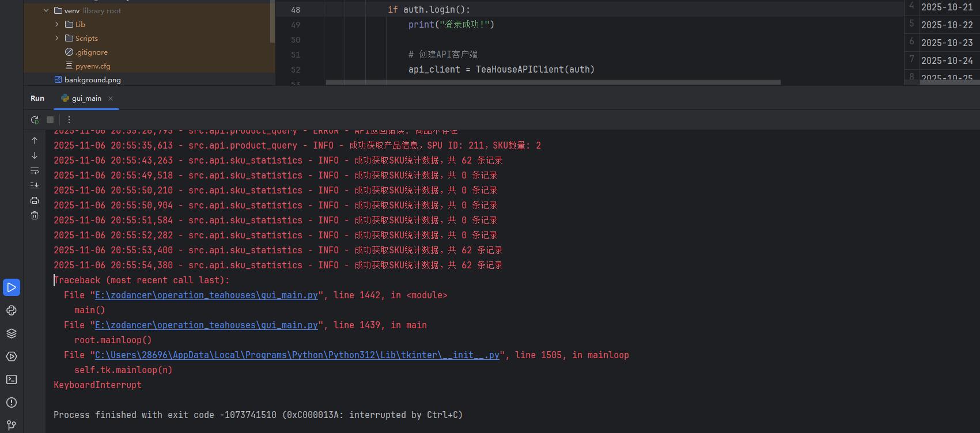Select the 2025-10-22 date entry
The width and height of the screenshot is (980, 433).
click(947, 25)
